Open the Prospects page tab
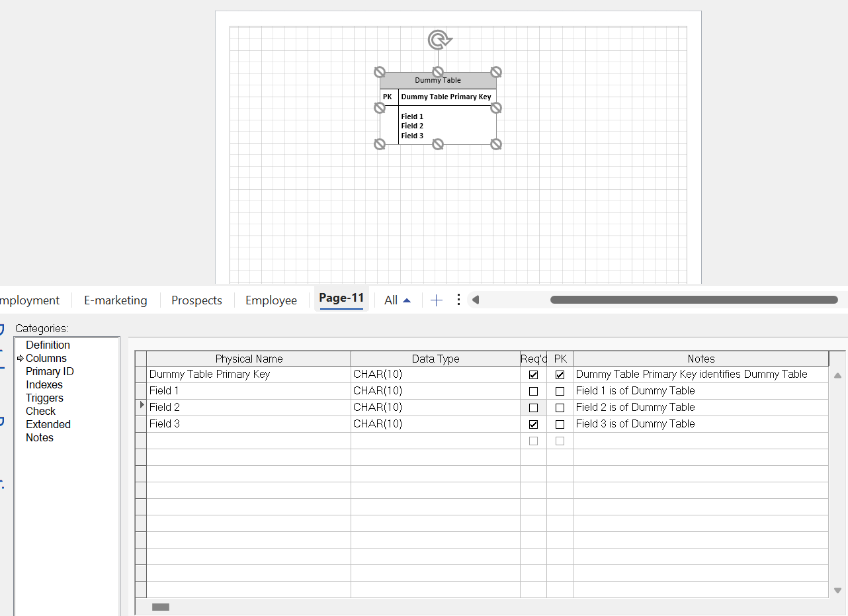This screenshot has height=616, width=848. click(196, 300)
